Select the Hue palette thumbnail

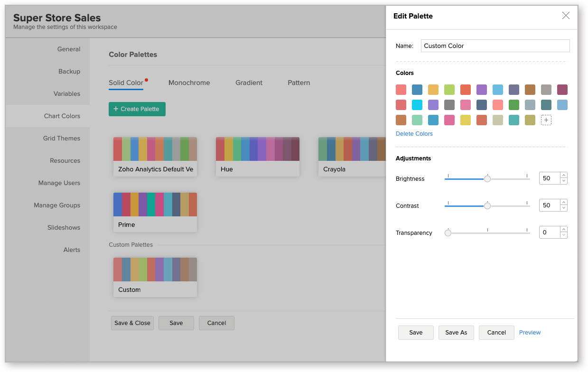257,157
